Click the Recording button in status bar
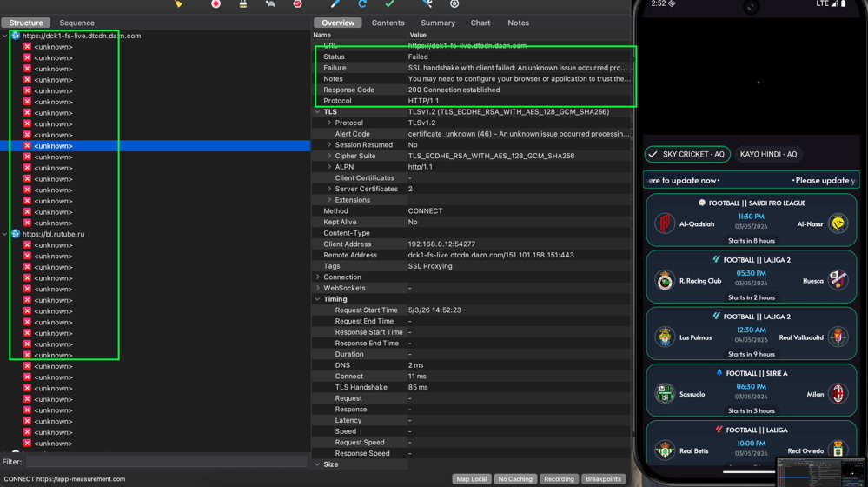This screenshot has width=868, height=487. tap(559, 478)
